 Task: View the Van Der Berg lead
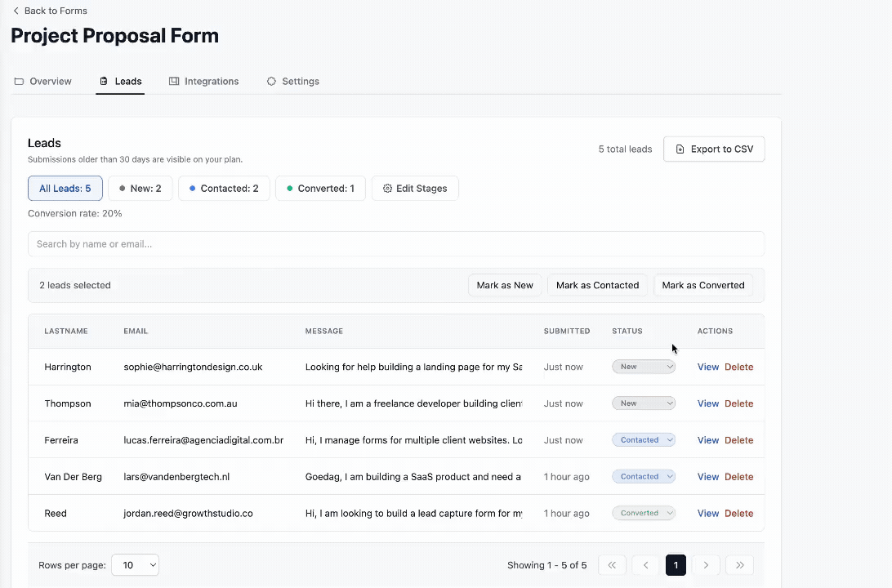[x=708, y=477]
